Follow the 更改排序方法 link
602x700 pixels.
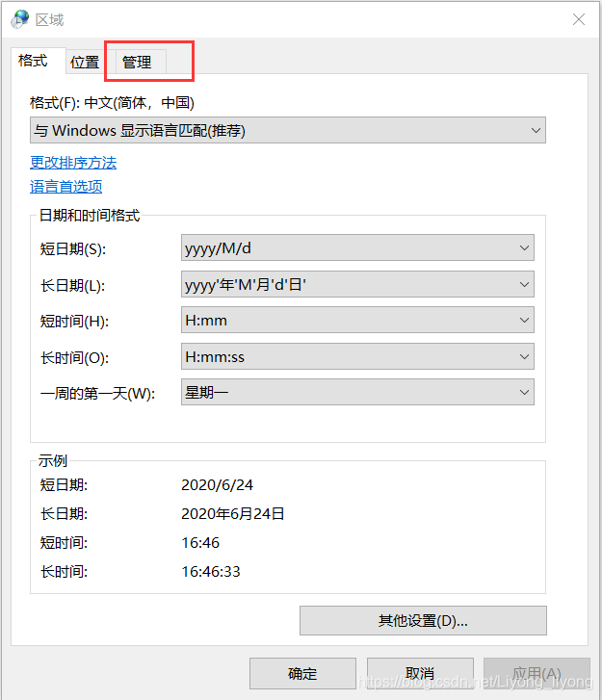click(73, 163)
